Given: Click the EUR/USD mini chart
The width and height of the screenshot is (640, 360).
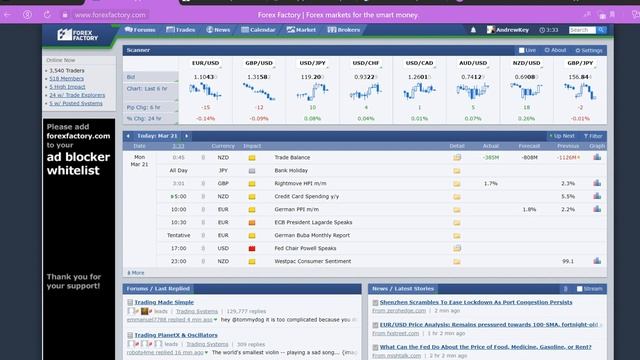Looking at the screenshot, I should point(205,91).
